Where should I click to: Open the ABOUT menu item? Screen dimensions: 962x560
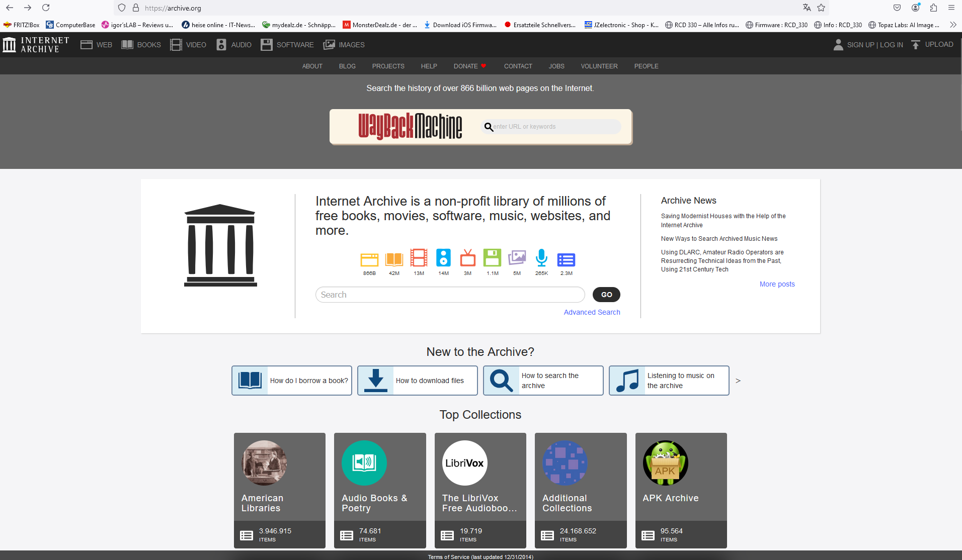(312, 66)
